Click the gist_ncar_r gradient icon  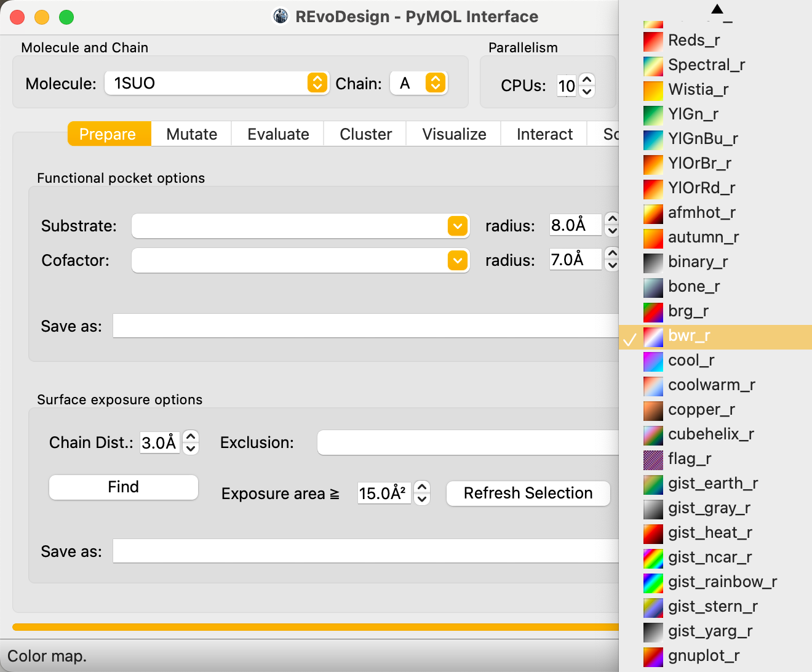653,558
